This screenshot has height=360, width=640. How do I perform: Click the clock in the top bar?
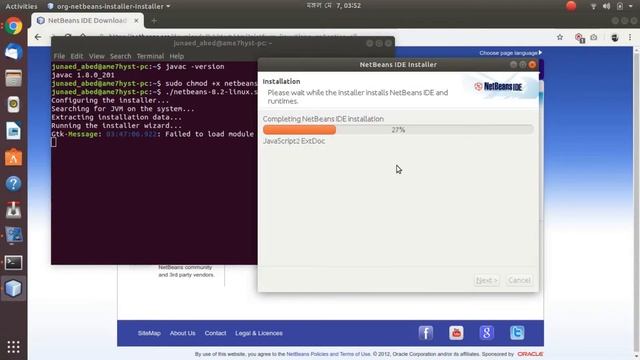(x=333, y=6)
